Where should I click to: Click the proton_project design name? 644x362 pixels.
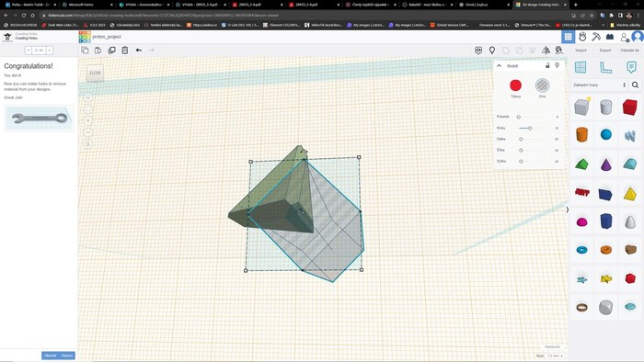107,37
